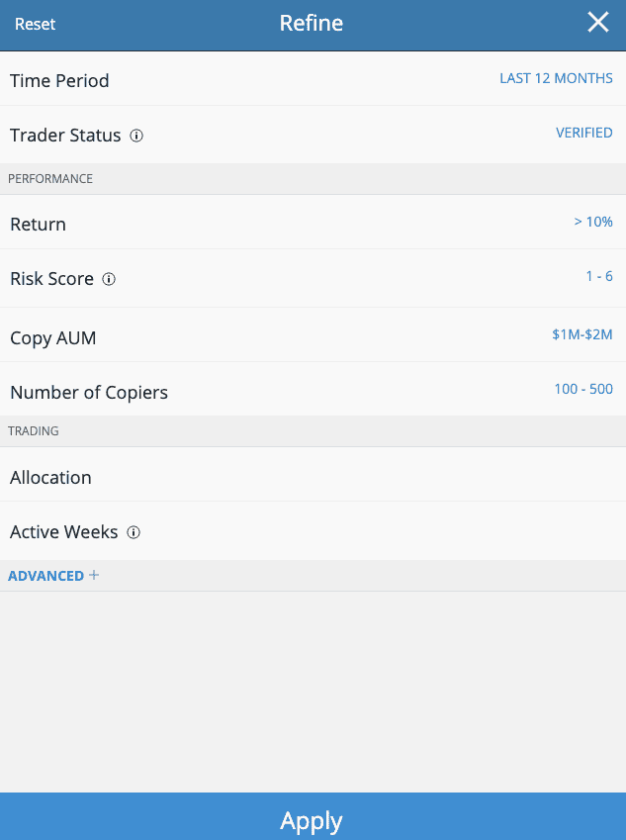The image size is (626, 840).
Task: Close the Refine panel with the X icon
Action: (x=597, y=23)
